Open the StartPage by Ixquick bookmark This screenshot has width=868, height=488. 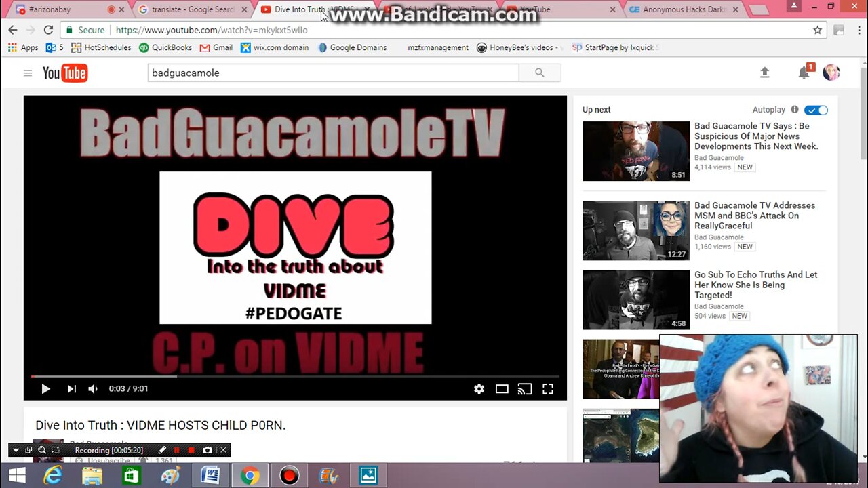pos(615,47)
